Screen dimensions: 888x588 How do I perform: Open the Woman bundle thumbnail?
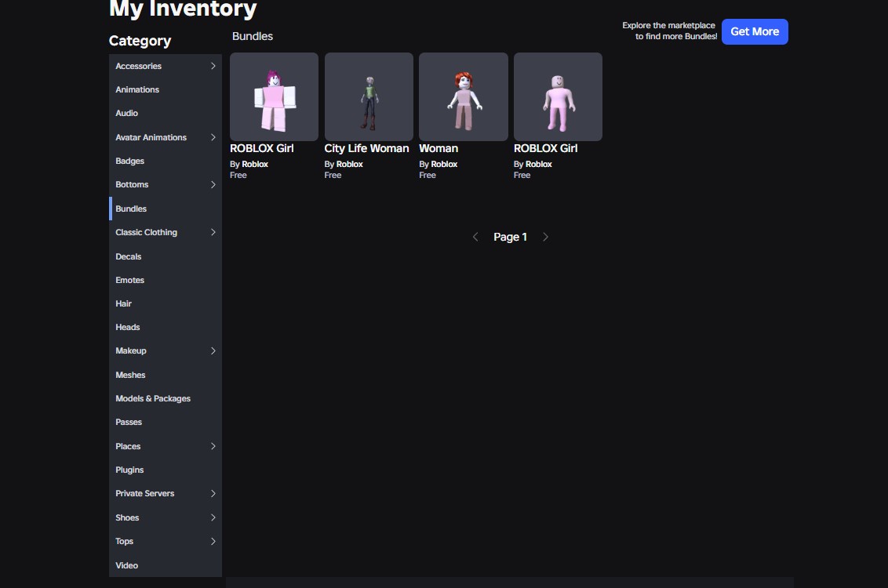tap(464, 96)
